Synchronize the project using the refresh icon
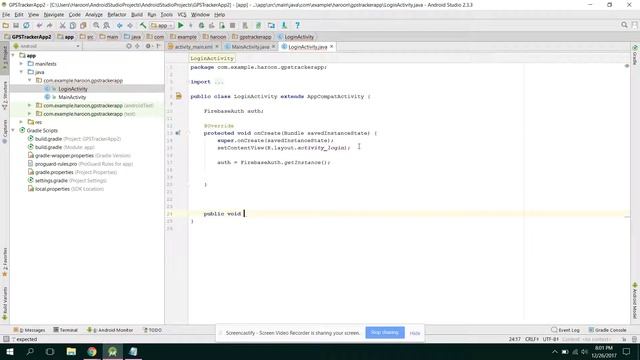The height and width of the screenshot is (360, 640). 26,25
